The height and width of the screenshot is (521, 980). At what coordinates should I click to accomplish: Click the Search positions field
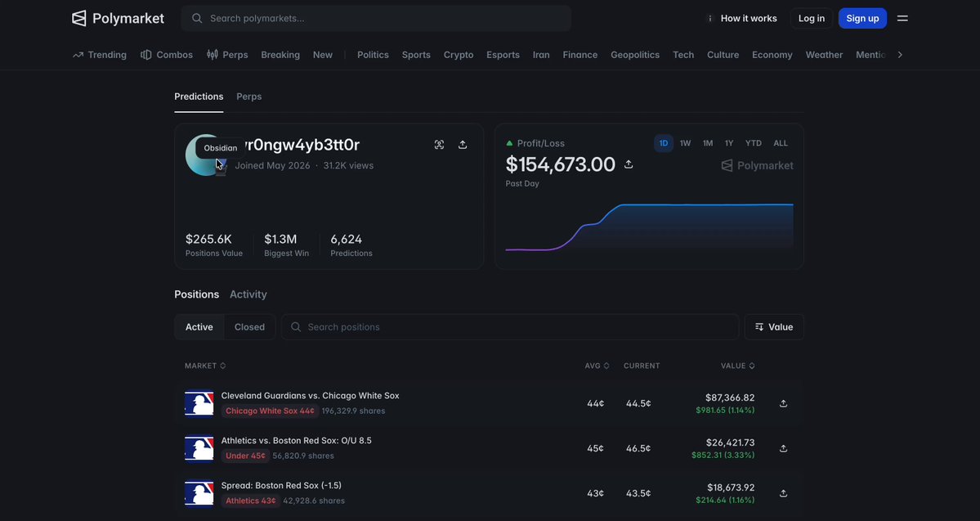click(510, 327)
